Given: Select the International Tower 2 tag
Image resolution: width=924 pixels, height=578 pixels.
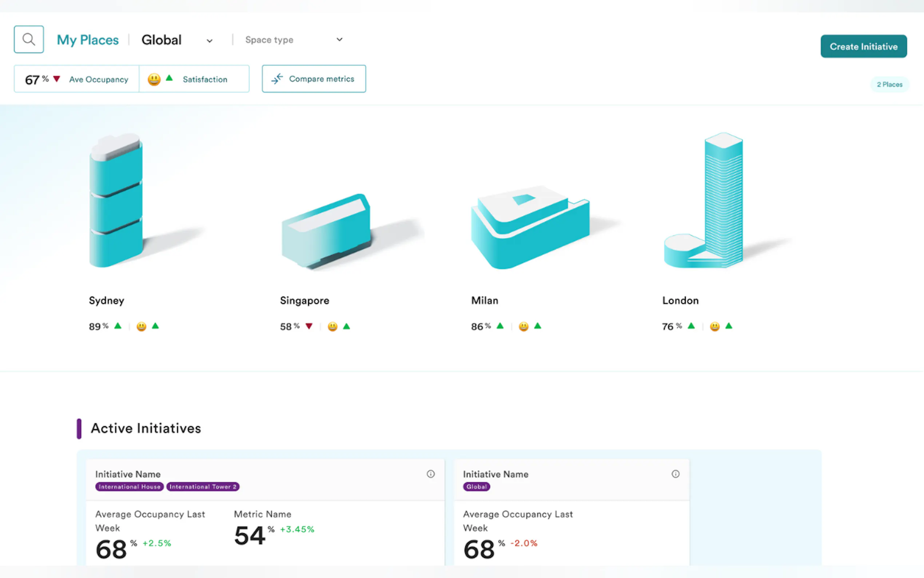Looking at the screenshot, I should 203,487.
